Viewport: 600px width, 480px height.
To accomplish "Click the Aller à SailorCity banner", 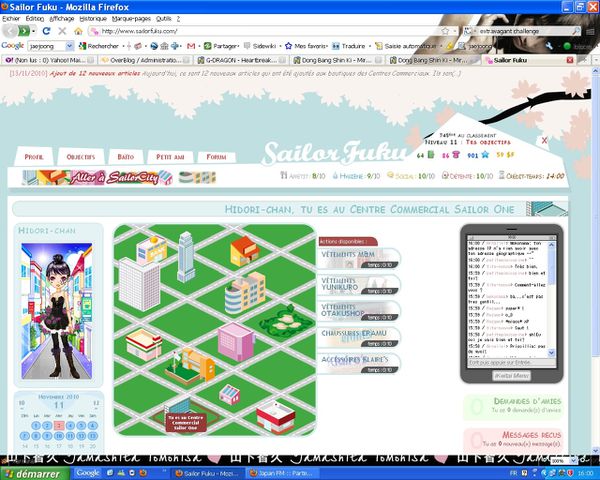I will [98, 178].
